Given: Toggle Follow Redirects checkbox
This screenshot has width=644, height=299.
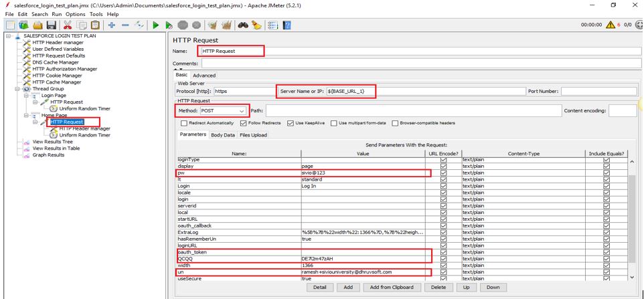Looking at the screenshot, I should pyautogui.click(x=243, y=123).
